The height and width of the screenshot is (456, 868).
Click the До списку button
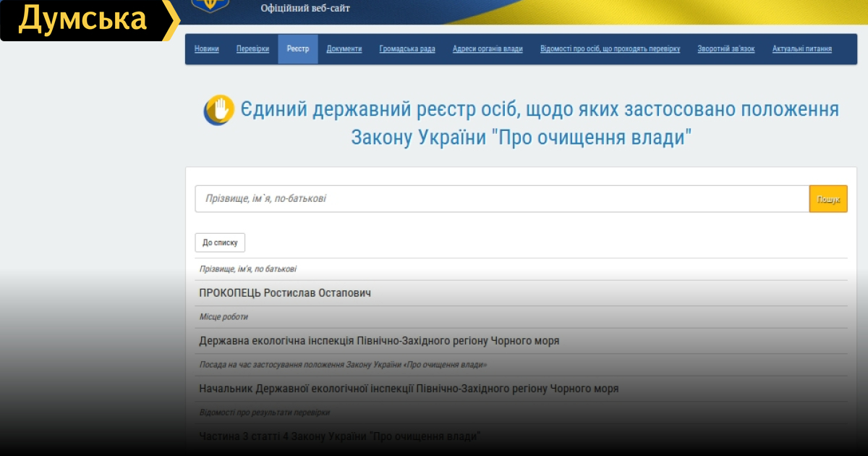(220, 242)
